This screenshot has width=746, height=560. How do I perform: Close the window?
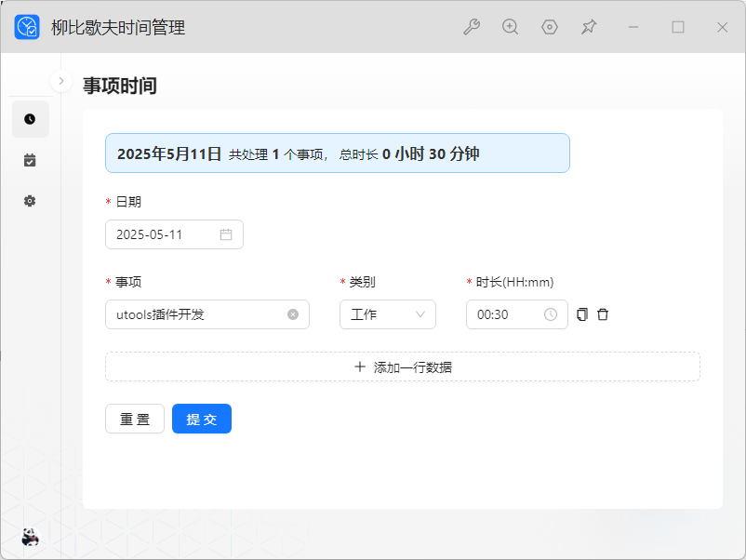(722, 27)
